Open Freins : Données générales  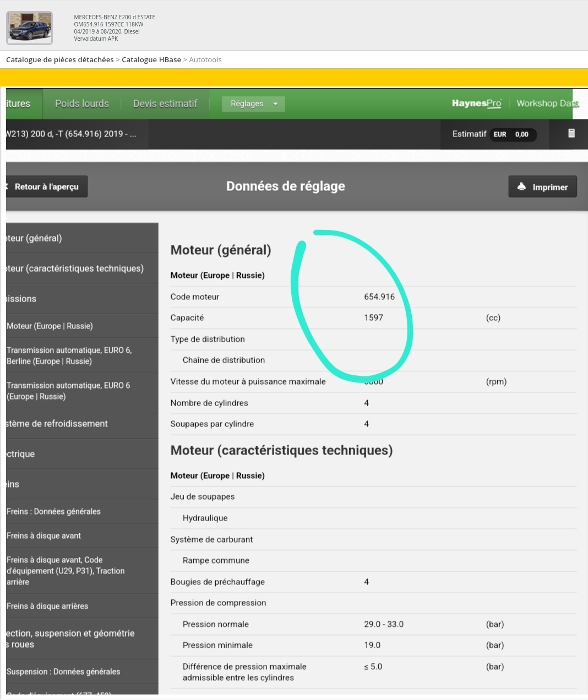[82, 511]
